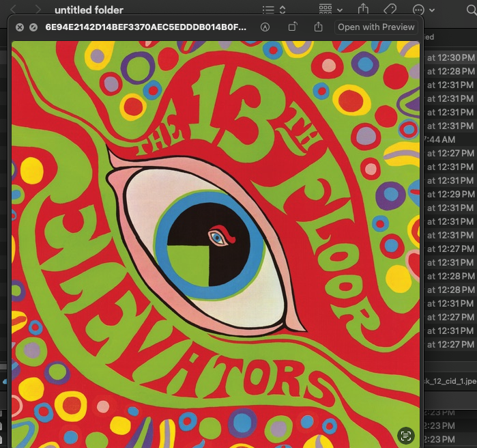Click the Finder tag icon

pyautogui.click(x=390, y=9)
